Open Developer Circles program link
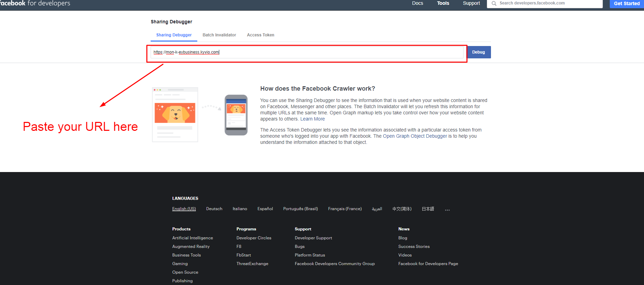 [254, 238]
